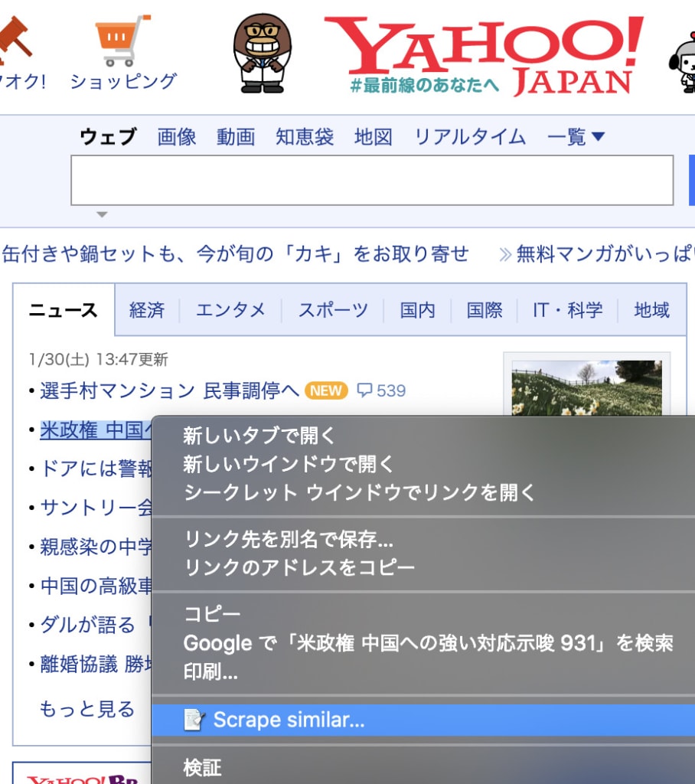Screen dimensions: 695x784
Task: Switch to the エンタメ news tab
Action: coord(230,310)
